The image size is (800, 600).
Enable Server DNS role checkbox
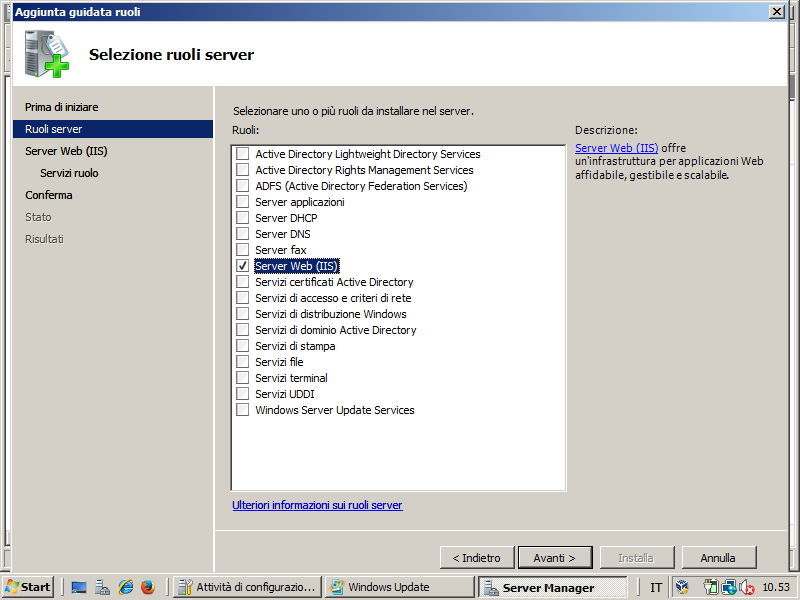[x=243, y=234]
